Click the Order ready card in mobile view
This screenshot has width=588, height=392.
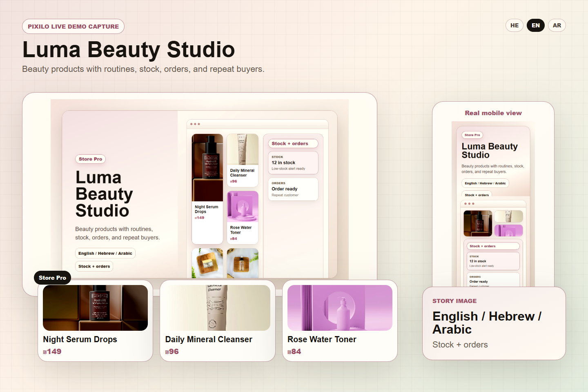493,280
